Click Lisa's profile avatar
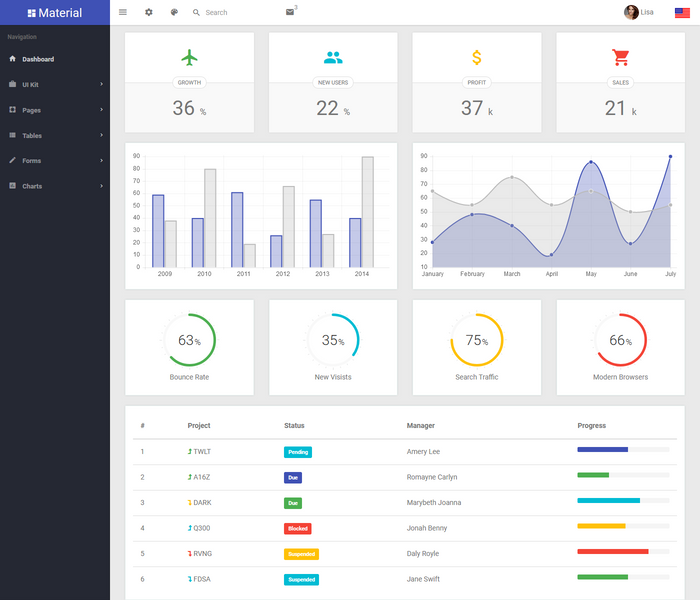Screen dimensions: 700x600 click(x=631, y=12)
